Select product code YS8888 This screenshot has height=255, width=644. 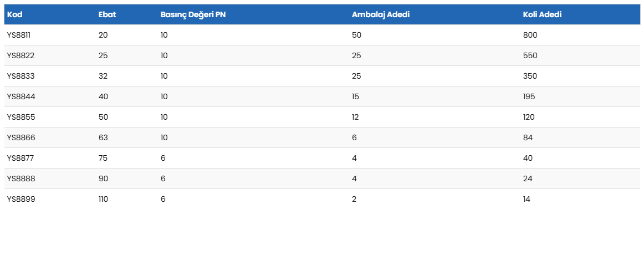click(x=20, y=178)
